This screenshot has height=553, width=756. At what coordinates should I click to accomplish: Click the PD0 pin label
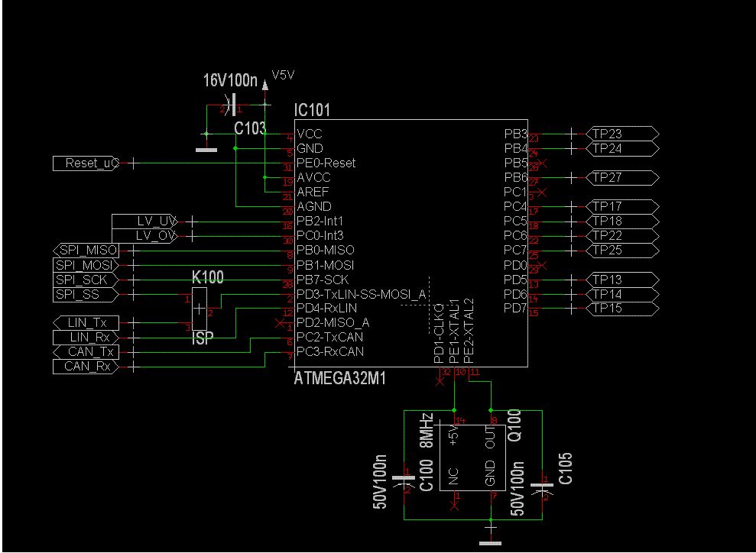[516, 265]
